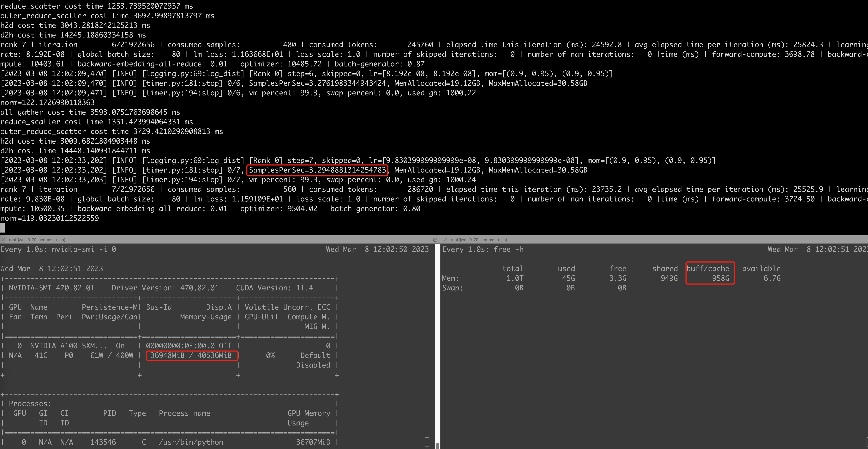This screenshot has height=449, width=868.
Task: Click process name '/usr/bin/python'
Action: coord(191,442)
